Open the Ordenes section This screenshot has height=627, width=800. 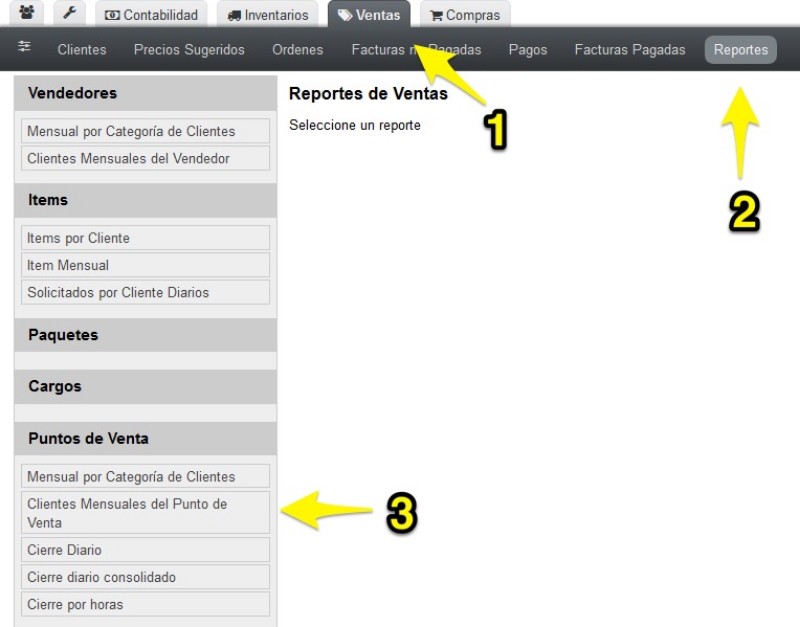(297, 49)
